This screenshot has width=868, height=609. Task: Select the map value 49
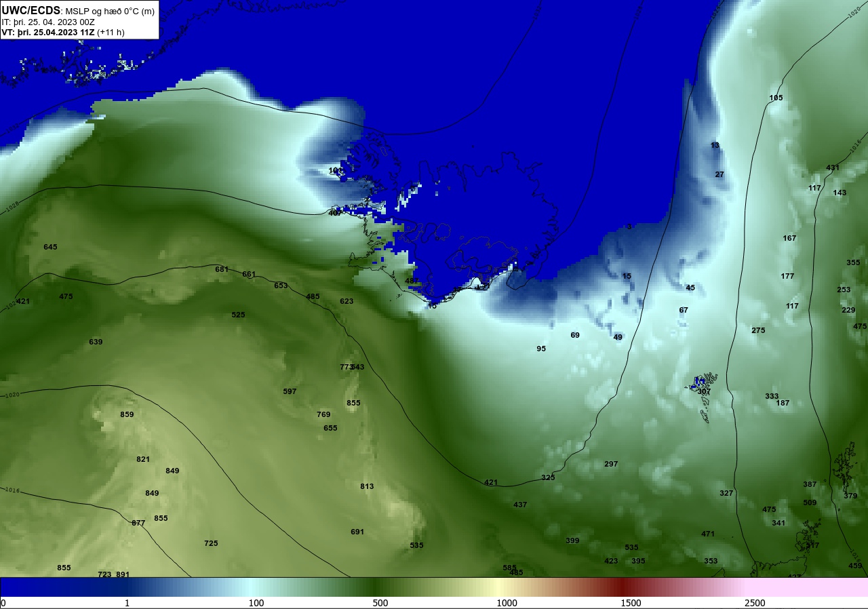pos(618,337)
